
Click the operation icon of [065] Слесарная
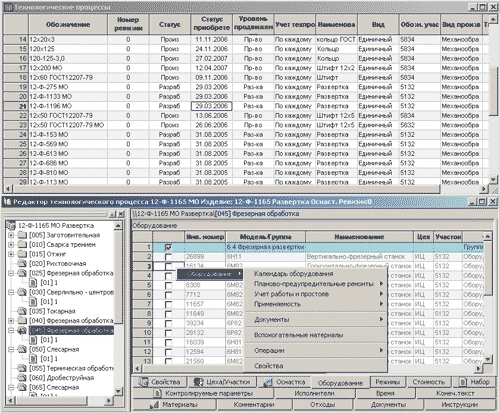[22, 387]
